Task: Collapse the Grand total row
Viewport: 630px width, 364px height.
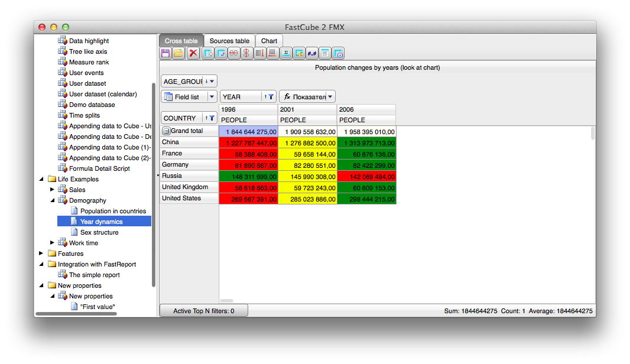Action: point(166,131)
